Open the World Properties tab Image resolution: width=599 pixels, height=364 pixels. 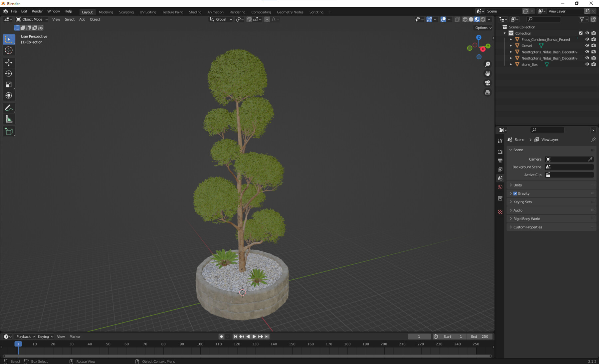500,187
